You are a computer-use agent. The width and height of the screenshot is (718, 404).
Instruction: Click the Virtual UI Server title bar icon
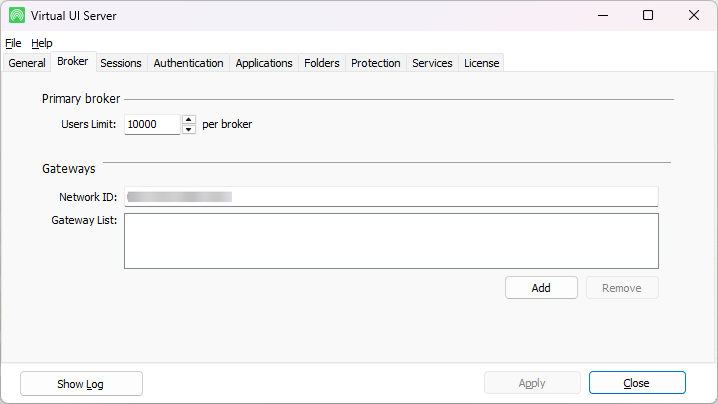point(17,15)
